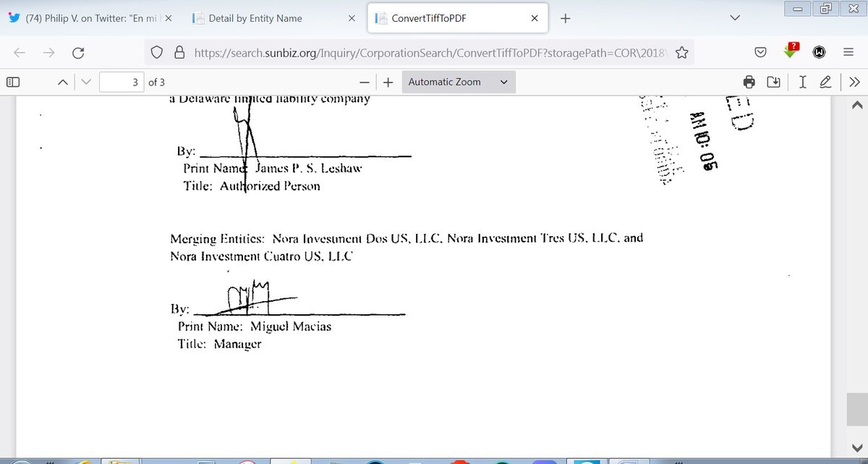Click the round W extension icon

[820, 52]
